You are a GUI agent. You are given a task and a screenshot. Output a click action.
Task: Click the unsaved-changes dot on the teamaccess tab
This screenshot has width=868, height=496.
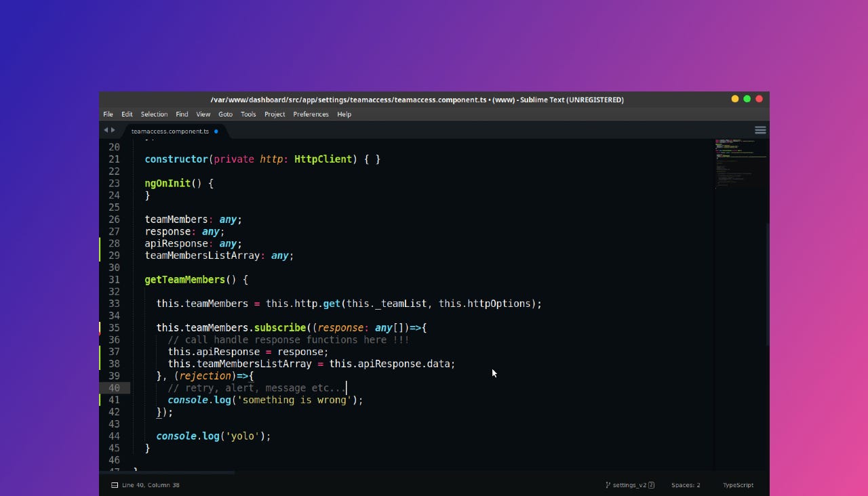[x=216, y=131]
